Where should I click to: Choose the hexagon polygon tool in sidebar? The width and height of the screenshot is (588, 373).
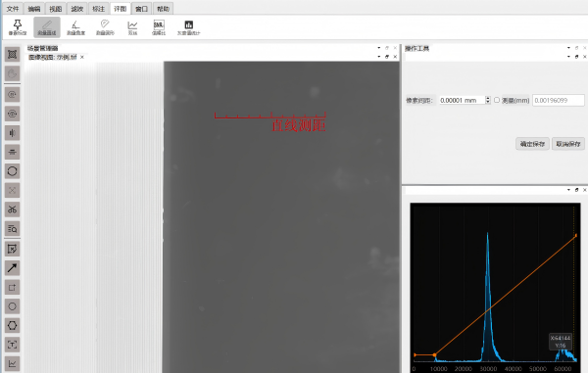13,325
